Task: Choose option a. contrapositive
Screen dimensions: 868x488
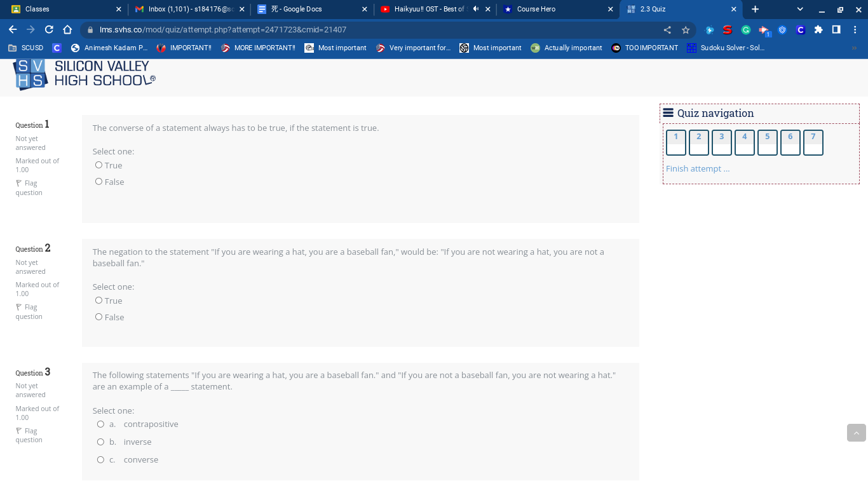Action: 100,424
